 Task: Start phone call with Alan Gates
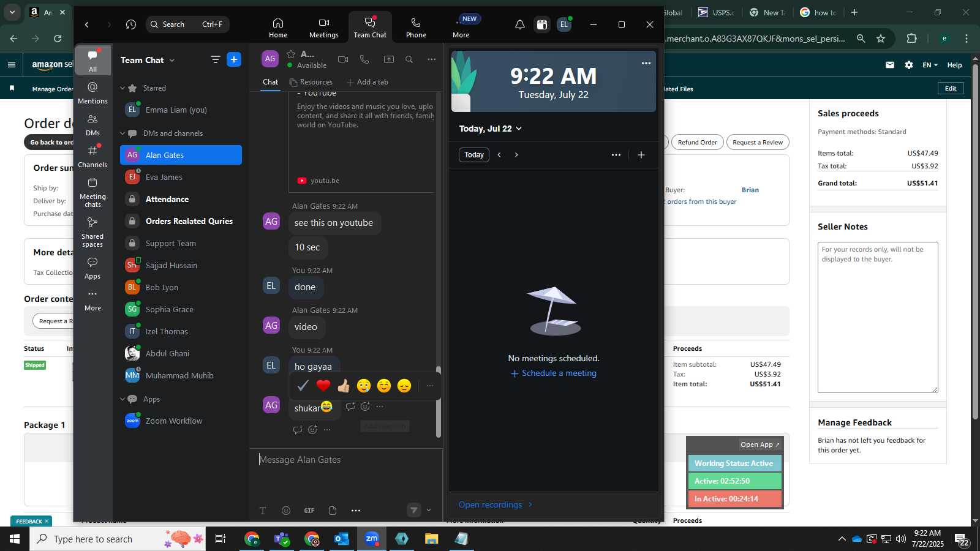pyautogui.click(x=364, y=59)
